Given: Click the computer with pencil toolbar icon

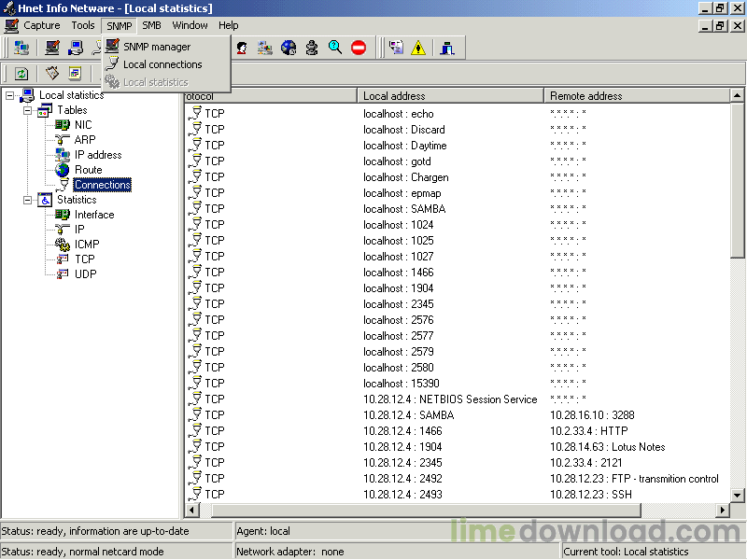Looking at the screenshot, I should (x=52, y=48).
